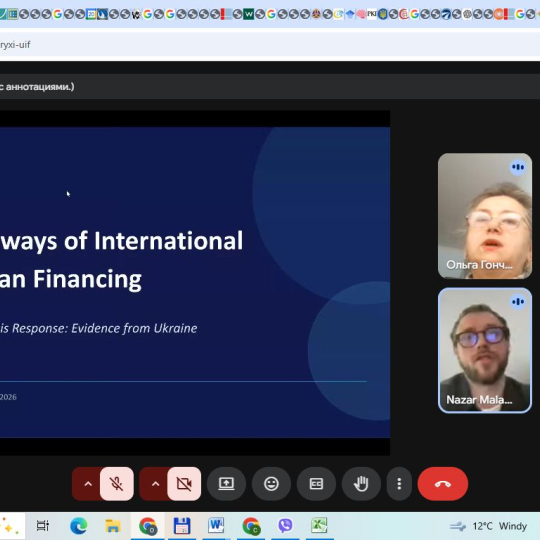
Task: Raise hand in the meeting
Action: click(x=361, y=484)
